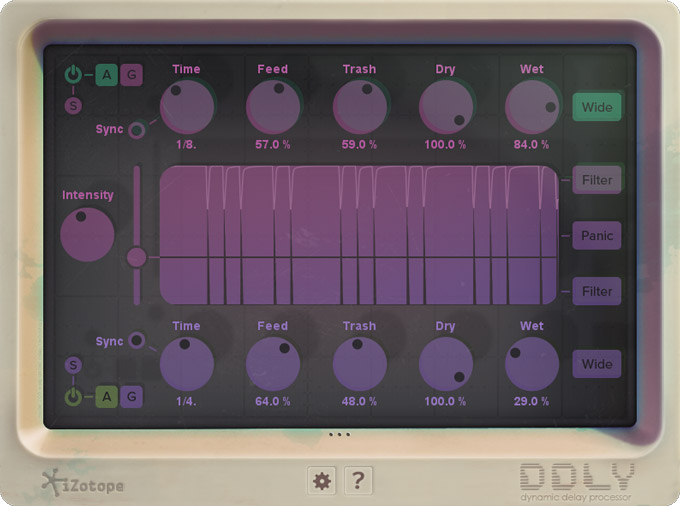Click the top Feed value 57.0 %
The image size is (680, 506).
[x=273, y=144]
